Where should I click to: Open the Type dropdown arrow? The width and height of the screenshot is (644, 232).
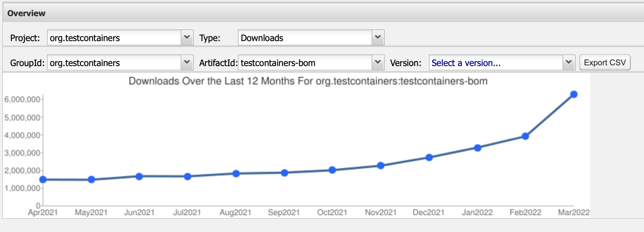click(378, 37)
